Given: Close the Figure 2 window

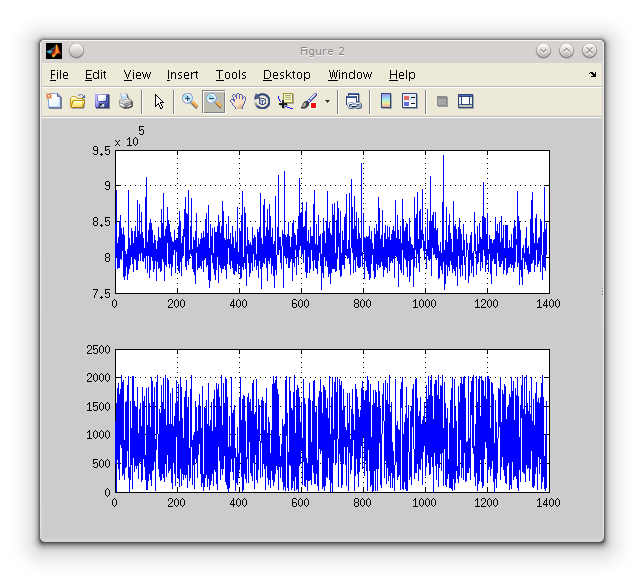Looking at the screenshot, I should point(589,51).
